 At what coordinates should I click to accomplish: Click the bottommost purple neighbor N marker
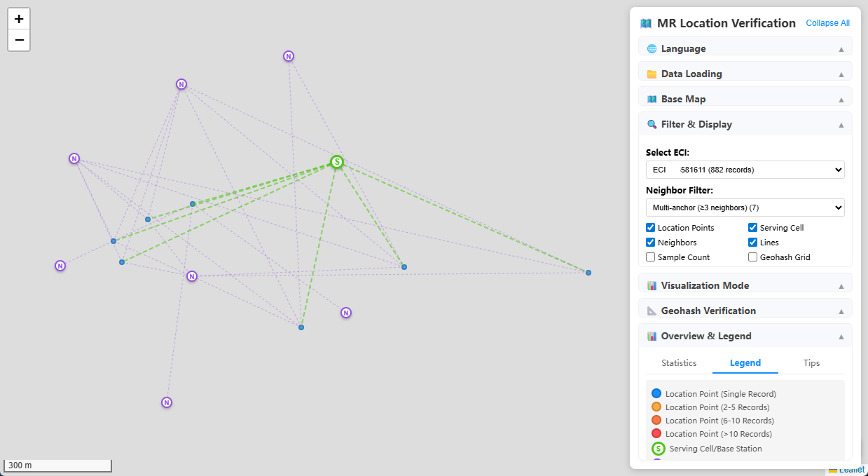coord(167,402)
